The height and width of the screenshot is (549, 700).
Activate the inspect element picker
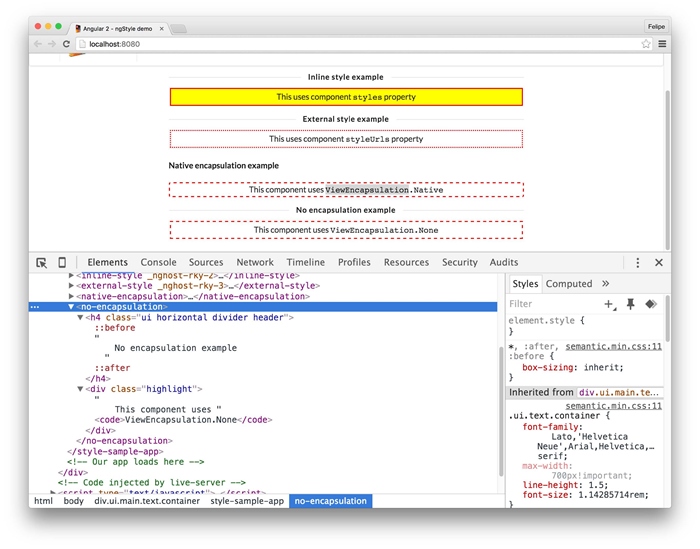pos(42,262)
